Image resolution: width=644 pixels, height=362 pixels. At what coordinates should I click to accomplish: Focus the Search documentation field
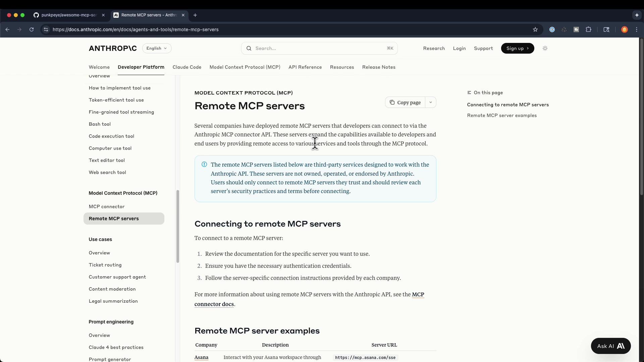point(319,48)
